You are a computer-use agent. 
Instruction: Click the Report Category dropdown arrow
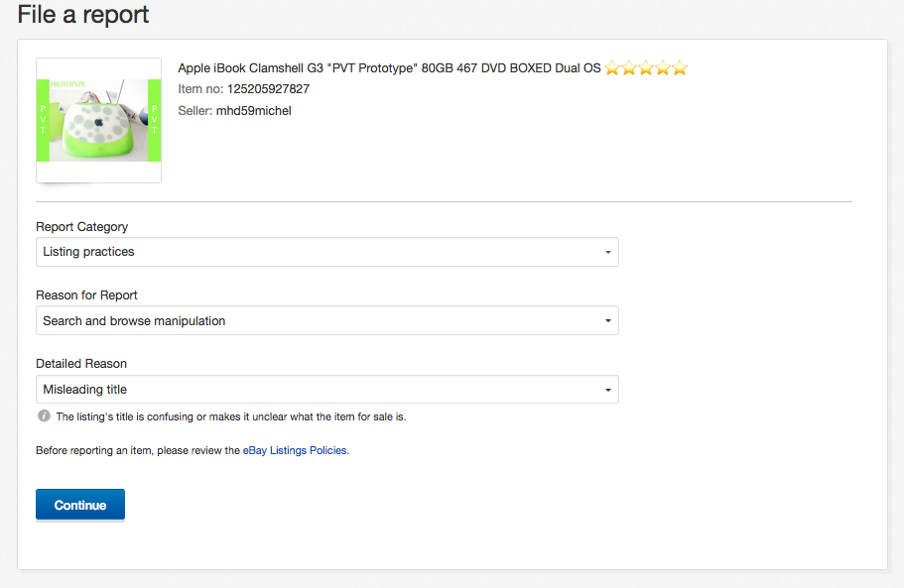[607, 253]
